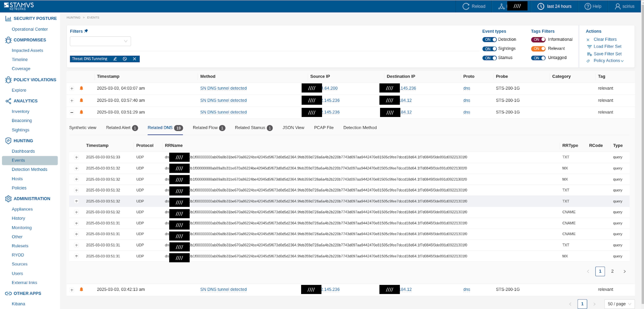Toggle the Stamus event type switch
Screen dimensions: 644x309
pos(489,58)
